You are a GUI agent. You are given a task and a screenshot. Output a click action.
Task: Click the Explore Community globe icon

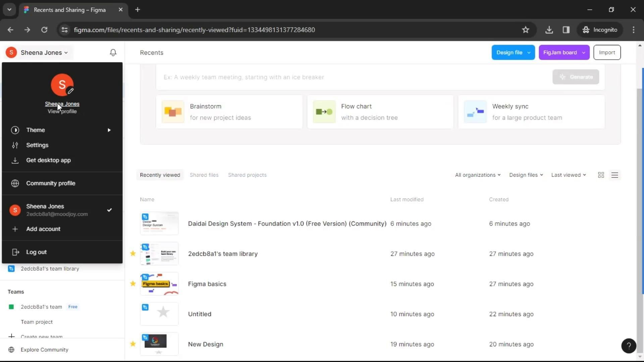pyautogui.click(x=11, y=350)
